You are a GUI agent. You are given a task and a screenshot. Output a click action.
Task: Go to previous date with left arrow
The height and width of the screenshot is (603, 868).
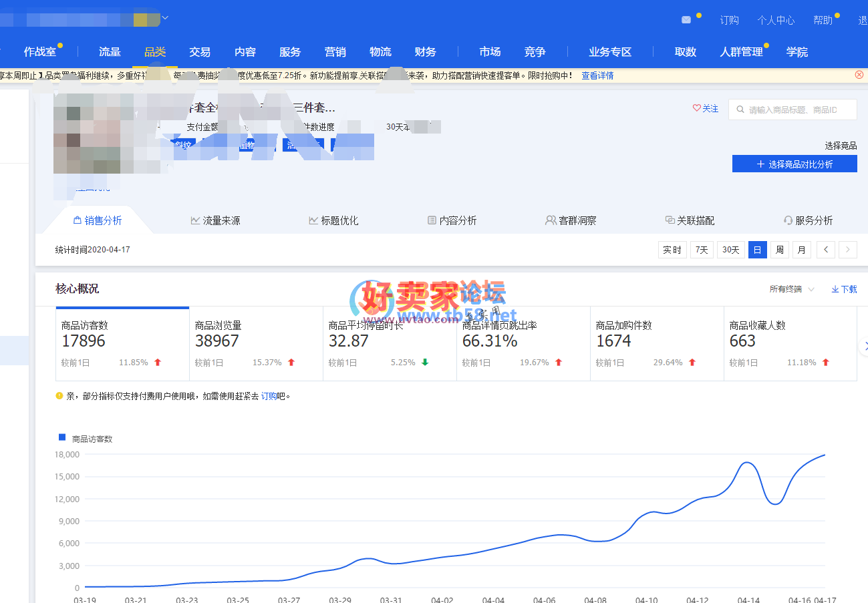[x=826, y=250]
